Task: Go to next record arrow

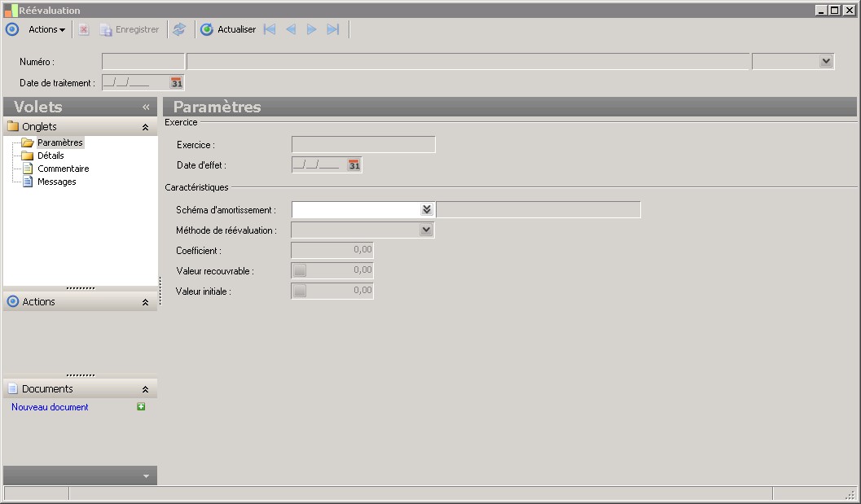Action: (x=311, y=29)
